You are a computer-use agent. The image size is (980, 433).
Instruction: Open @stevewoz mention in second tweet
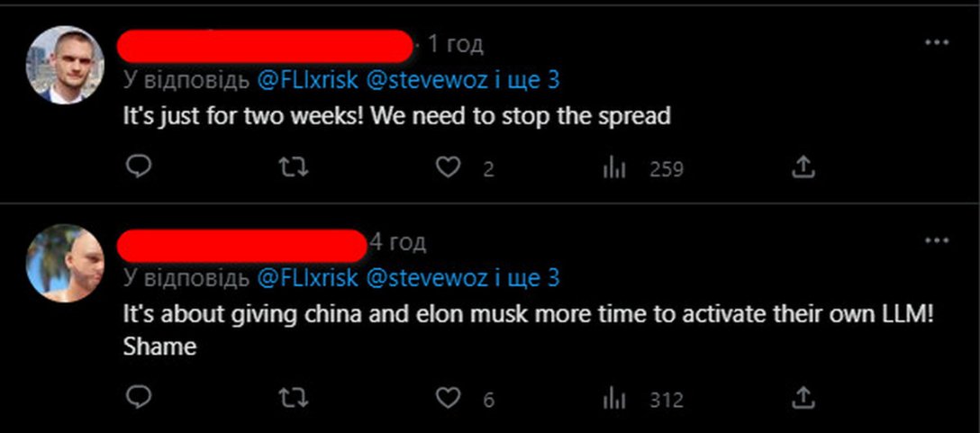click(426, 278)
